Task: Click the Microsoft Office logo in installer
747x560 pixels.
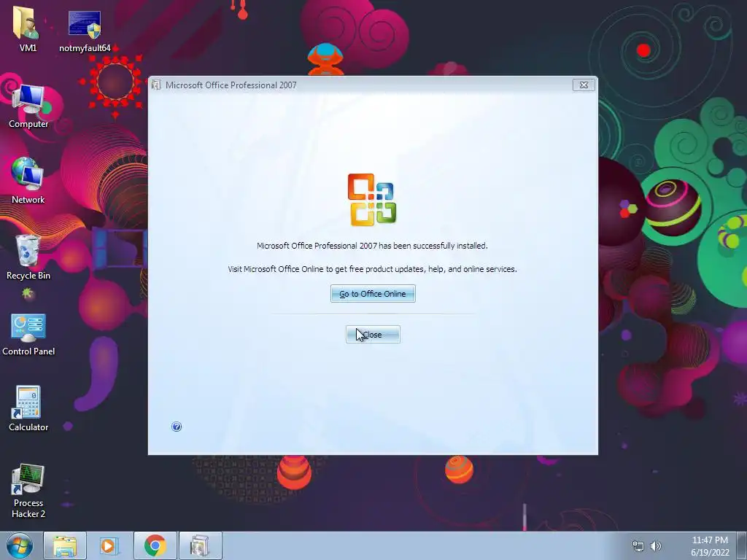Action: [372, 200]
